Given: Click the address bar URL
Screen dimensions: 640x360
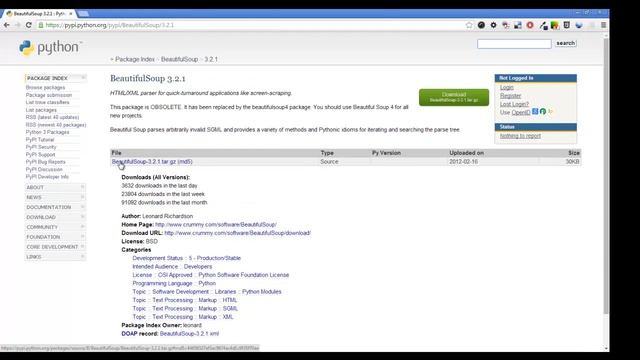Looking at the screenshot, I should [x=110, y=25].
